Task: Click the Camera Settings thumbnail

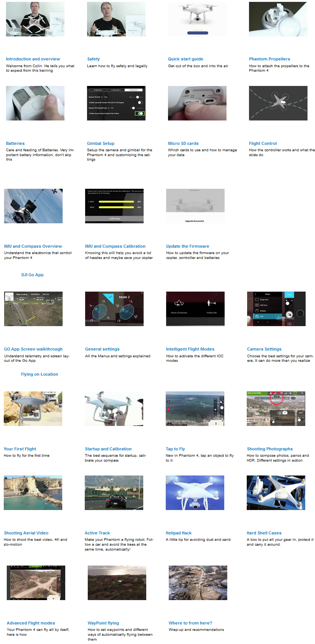Action: pos(276,309)
